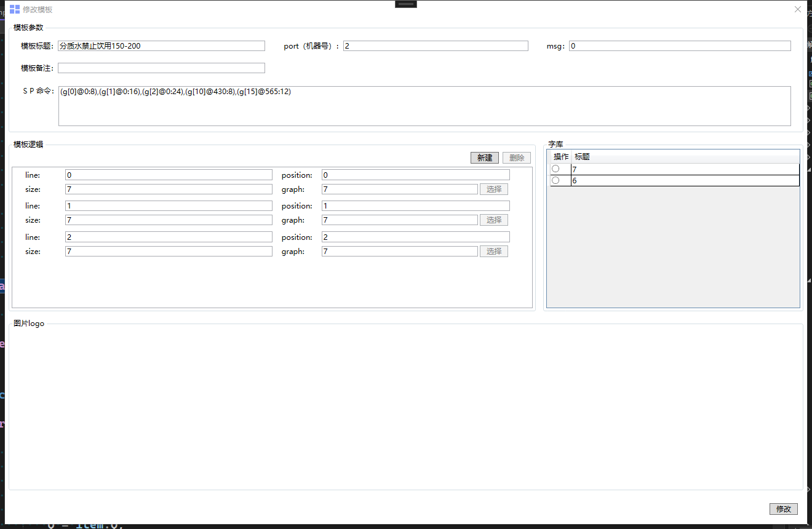Click 选择 button next to line 0 graph
The image size is (812, 529).
(x=494, y=189)
